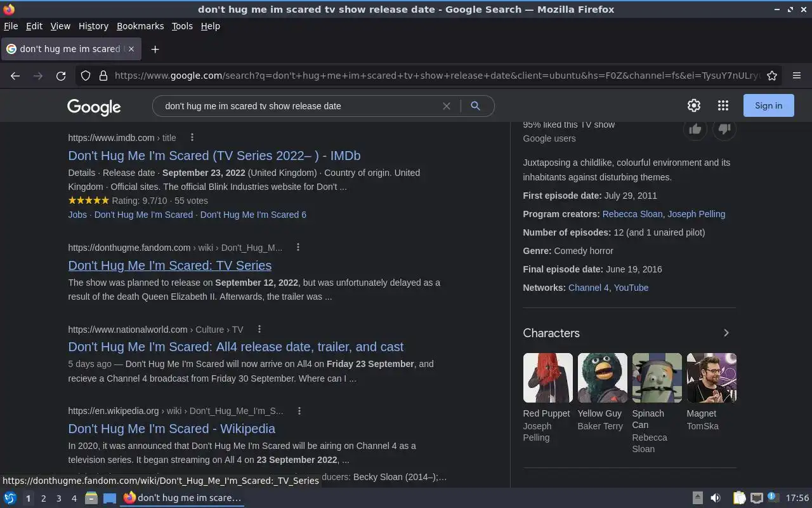Viewport: 812px width, 508px height.
Task: Open Google quick settings gear
Action: coord(694,105)
